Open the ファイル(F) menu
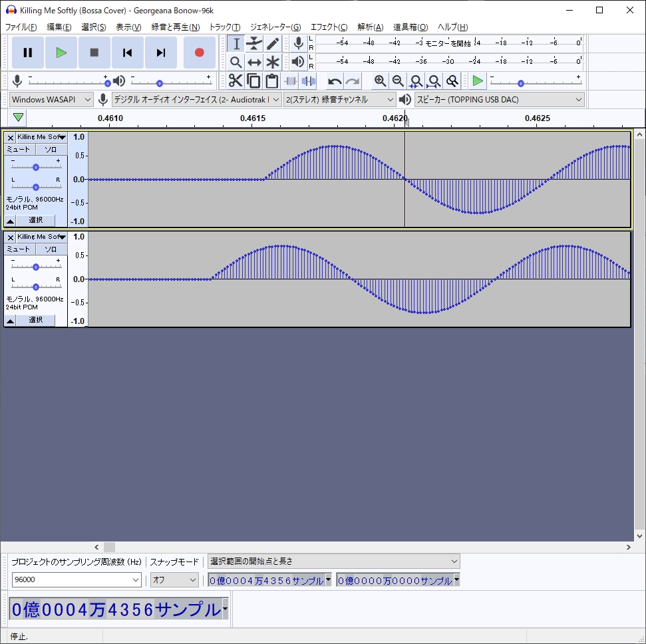This screenshot has width=646, height=644. (21, 27)
